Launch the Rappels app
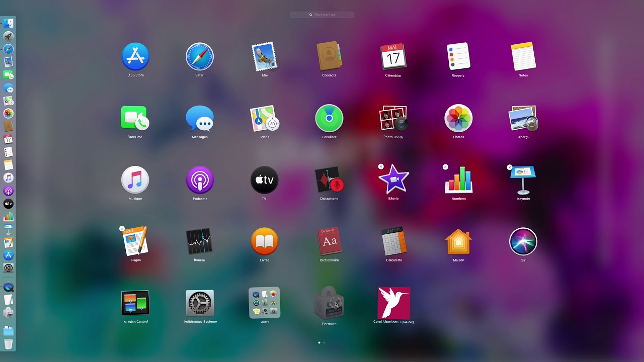This screenshot has width=644, height=362. coord(458,56)
